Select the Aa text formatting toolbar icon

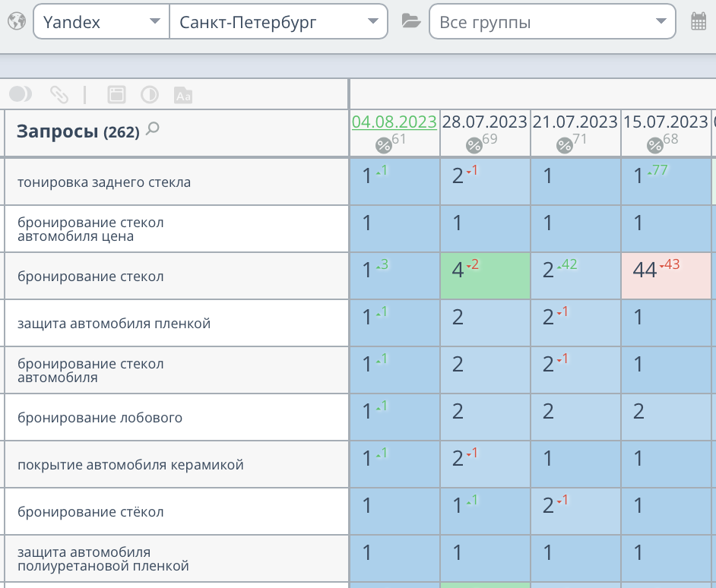pos(182,94)
